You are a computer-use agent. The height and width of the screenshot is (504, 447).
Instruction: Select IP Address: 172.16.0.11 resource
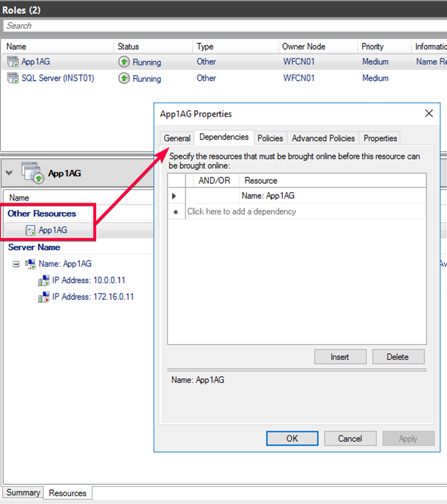(93, 297)
